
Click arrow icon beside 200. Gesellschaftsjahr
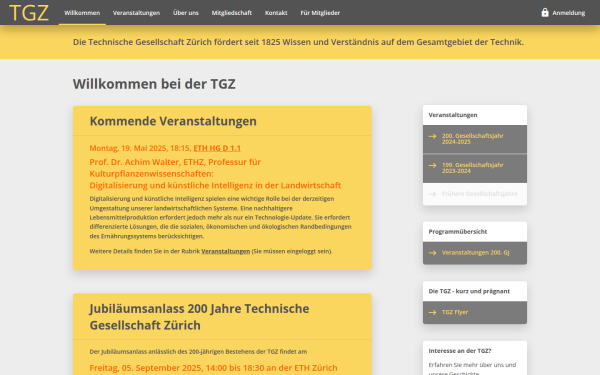tap(432, 136)
